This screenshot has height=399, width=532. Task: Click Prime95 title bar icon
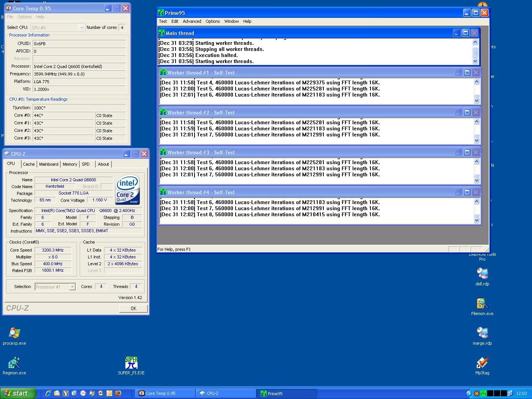pos(161,13)
